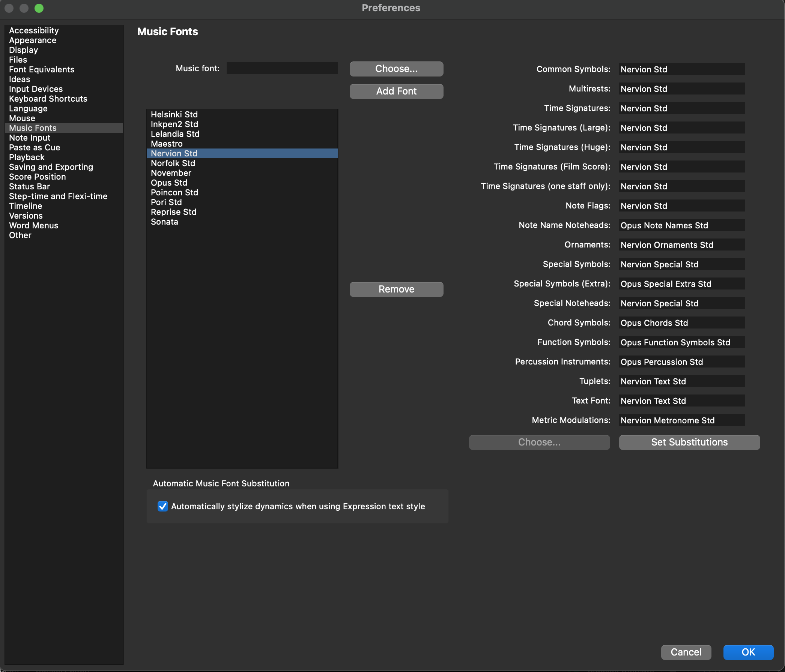Click the Special Symbols font field

(x=682, y=264)
